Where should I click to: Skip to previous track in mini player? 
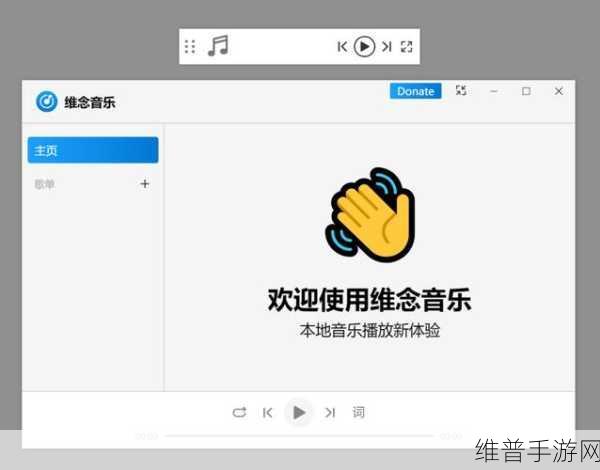click(342, 47)
